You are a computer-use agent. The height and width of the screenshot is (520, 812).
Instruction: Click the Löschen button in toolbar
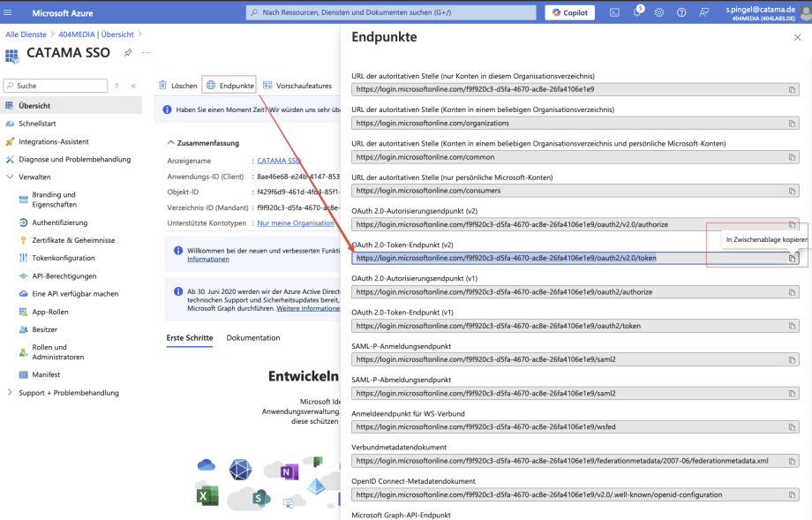[x=177, y=86]
